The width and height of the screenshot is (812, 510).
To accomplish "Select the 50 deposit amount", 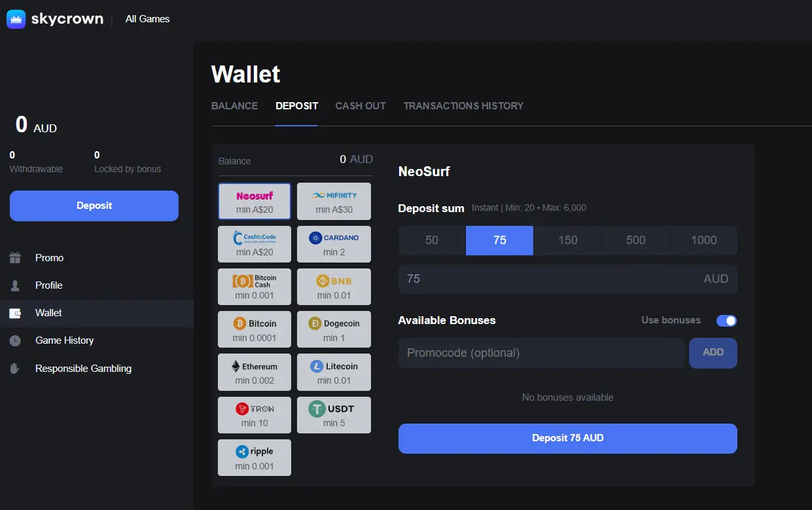I will point(432,240).
